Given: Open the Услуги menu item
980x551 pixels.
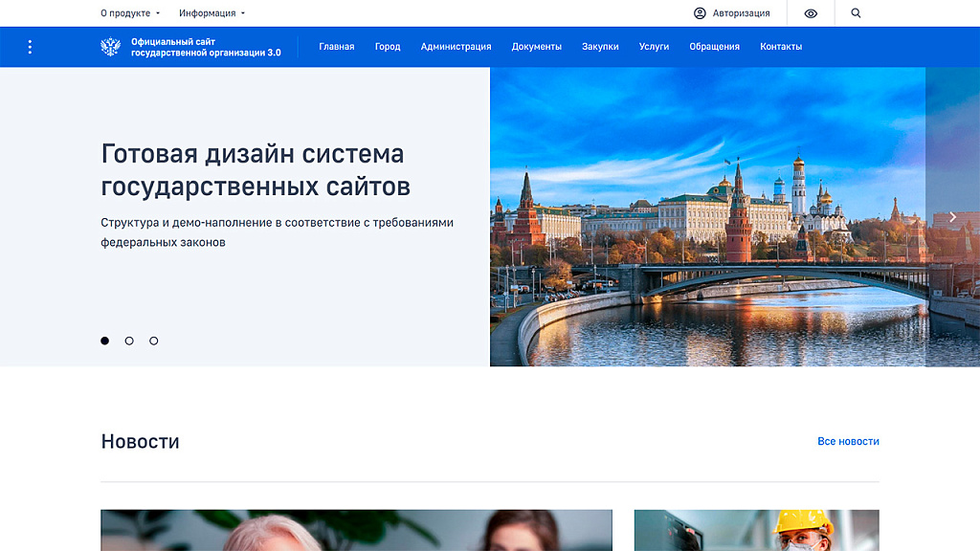Looking at the screenshot, I should tap(654, 47).
